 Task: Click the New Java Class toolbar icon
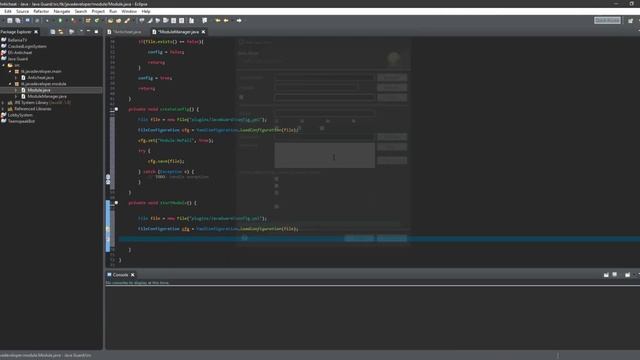click(x=97, y=20)
